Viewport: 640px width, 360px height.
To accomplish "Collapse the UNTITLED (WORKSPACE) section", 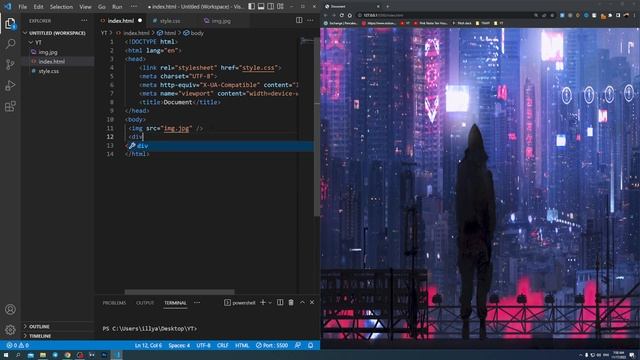I will tap(56, 33).
